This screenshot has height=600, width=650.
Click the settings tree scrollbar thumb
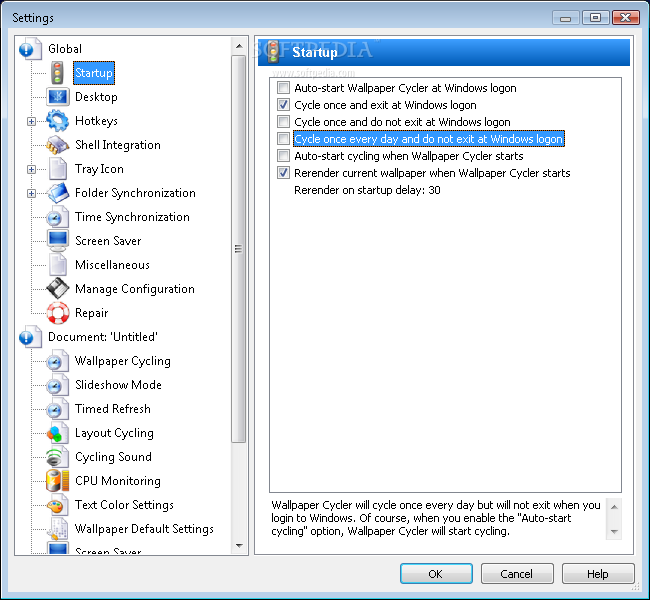pos(239,249)
